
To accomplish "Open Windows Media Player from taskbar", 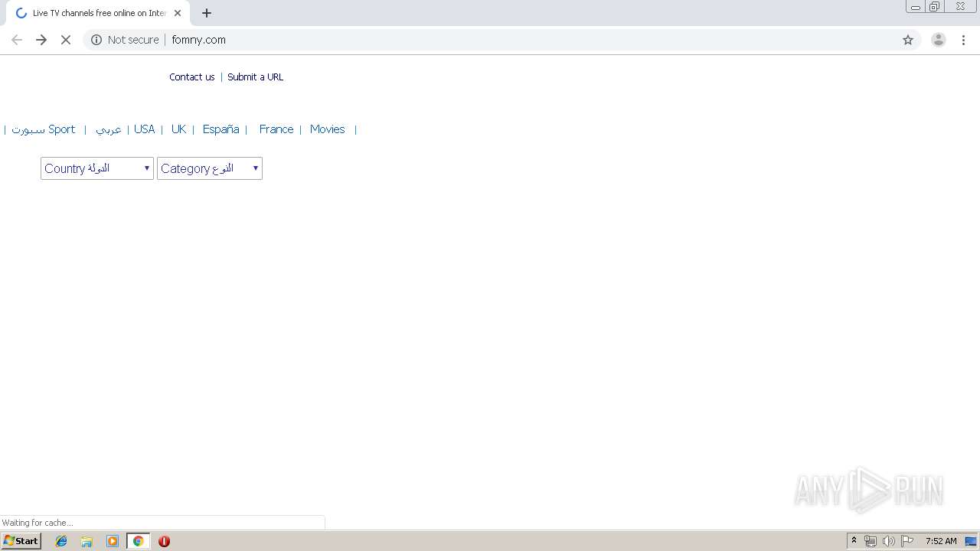I will [113, 541].
